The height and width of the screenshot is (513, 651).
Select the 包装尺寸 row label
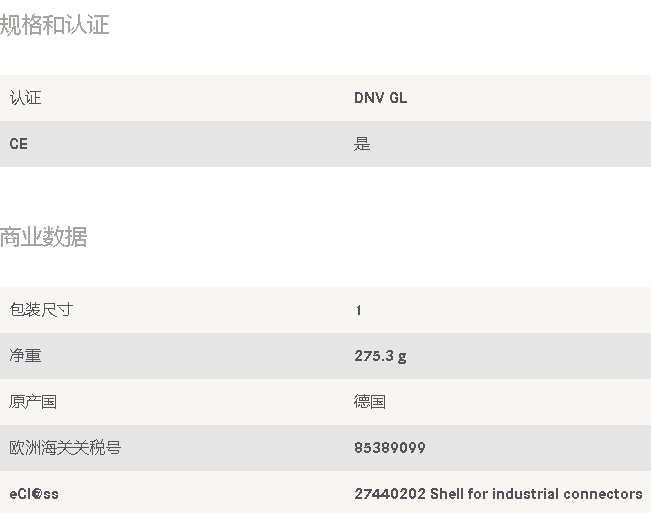41,310
